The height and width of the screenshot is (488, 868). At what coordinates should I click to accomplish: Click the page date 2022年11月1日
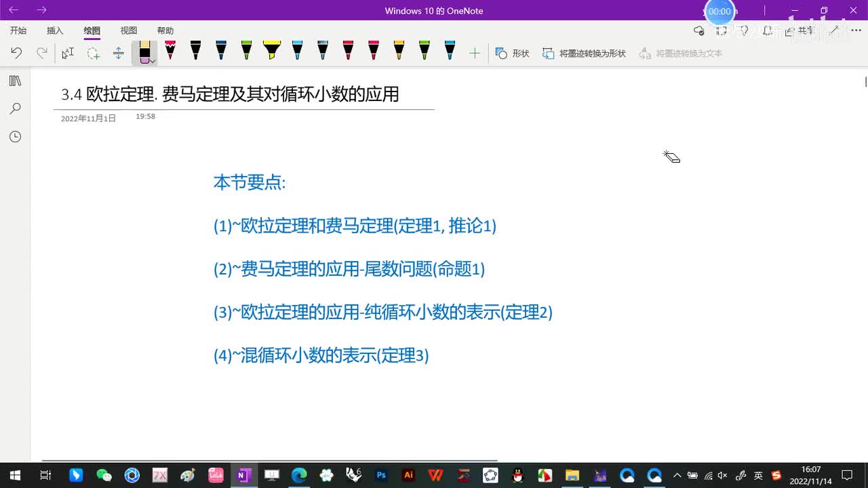(x=88, y=118)
